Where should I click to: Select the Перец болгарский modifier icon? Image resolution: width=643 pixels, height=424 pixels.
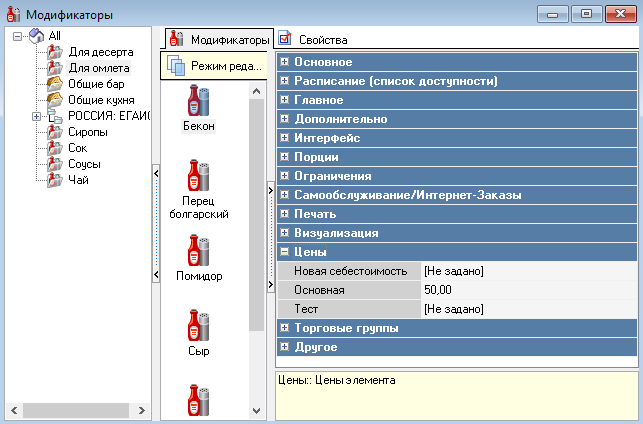pyautogui.click(x=198, y=177)
